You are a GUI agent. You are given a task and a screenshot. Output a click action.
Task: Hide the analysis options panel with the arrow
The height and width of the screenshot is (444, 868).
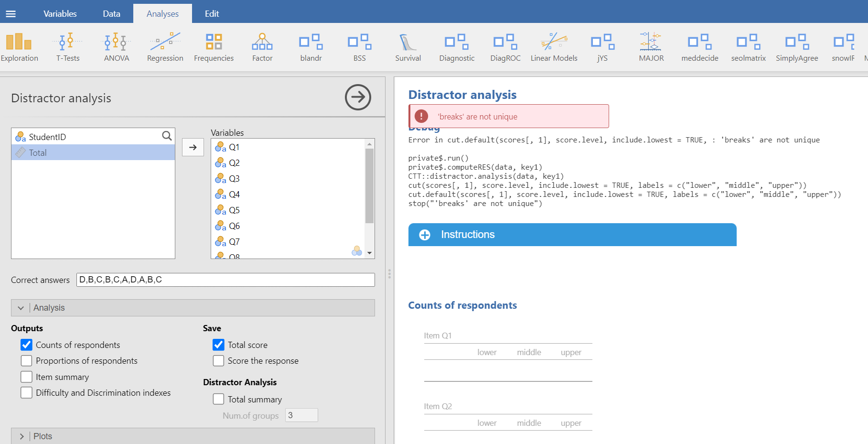point(358,97)
